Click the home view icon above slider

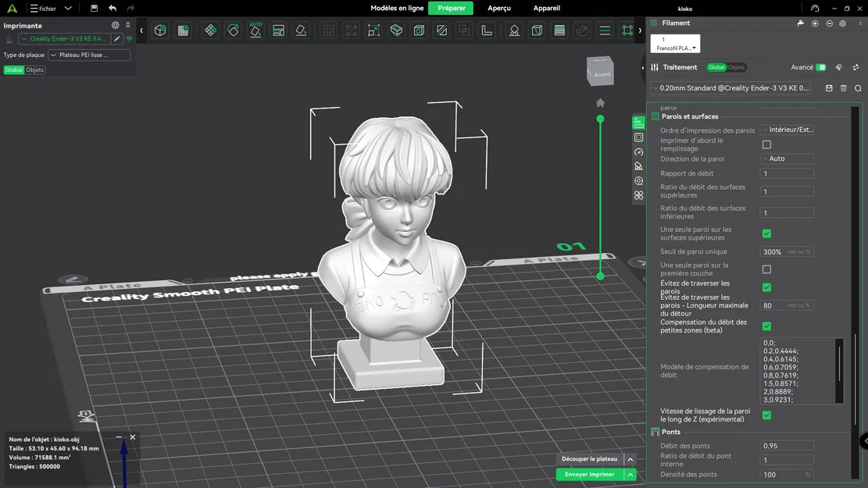pos(600,103)
